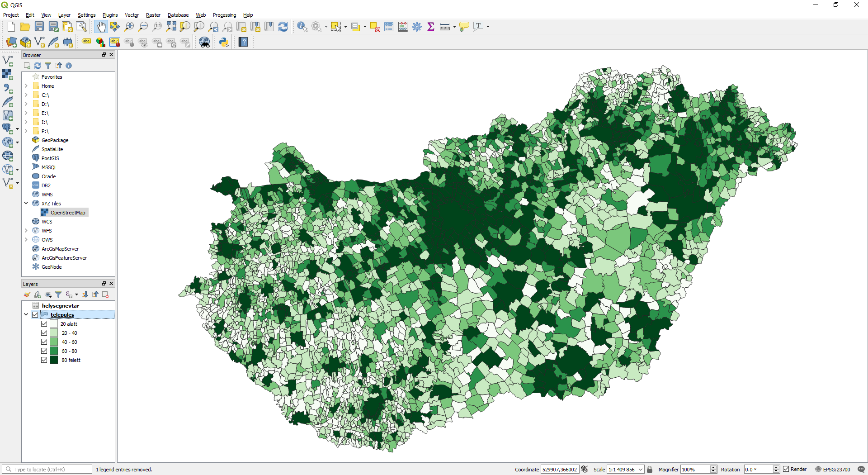Toggle the Render checkbox
The image size is (868, 475).
coord(786,469)
